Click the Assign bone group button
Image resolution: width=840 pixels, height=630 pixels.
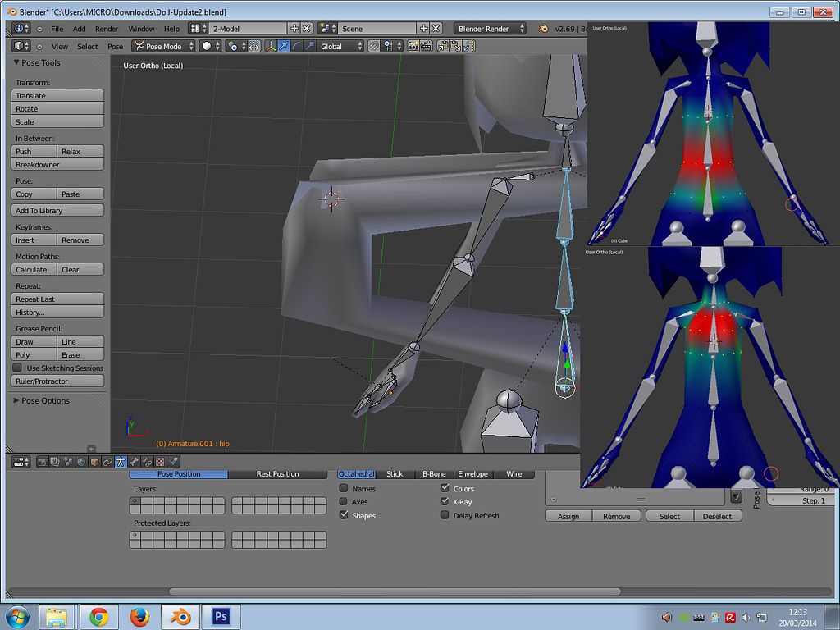point(568,516)
